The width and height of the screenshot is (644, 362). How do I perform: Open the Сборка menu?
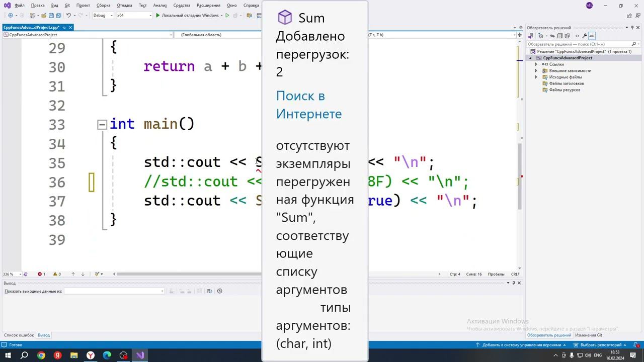pos(103,6)
